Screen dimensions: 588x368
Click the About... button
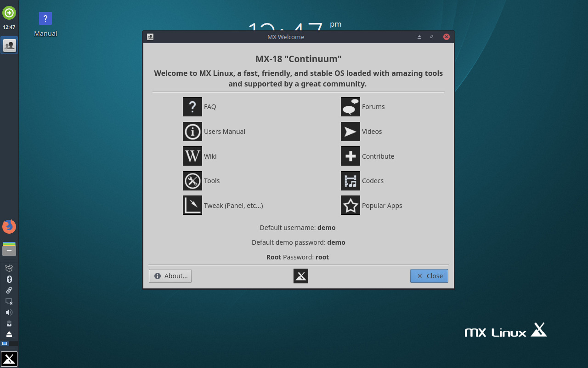tap(170, 276)
